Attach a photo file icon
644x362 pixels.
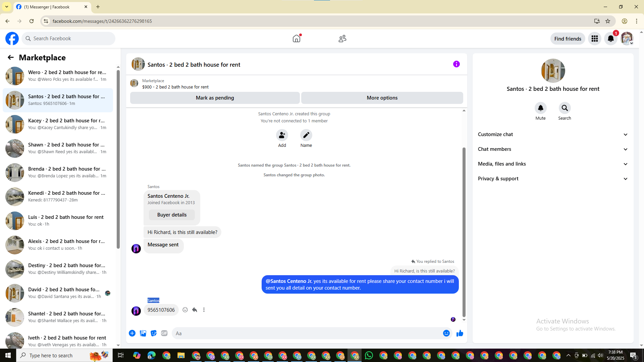pos(143,333)
